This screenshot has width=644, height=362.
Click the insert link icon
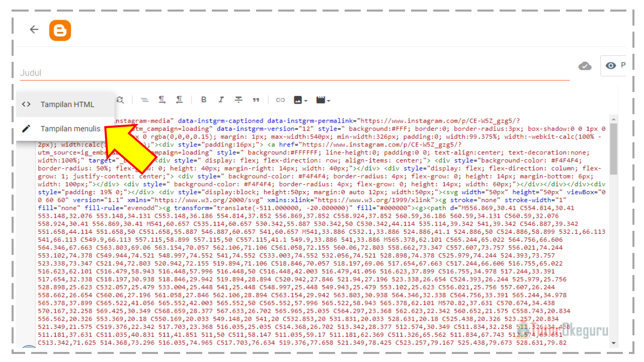(x=281, y=100)
